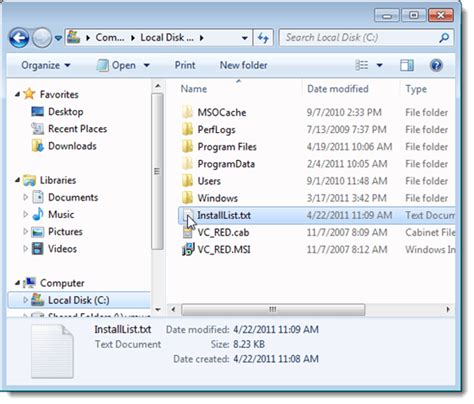
Task: Create a New folder from the toolbar
Action: (x=244, y=65)
